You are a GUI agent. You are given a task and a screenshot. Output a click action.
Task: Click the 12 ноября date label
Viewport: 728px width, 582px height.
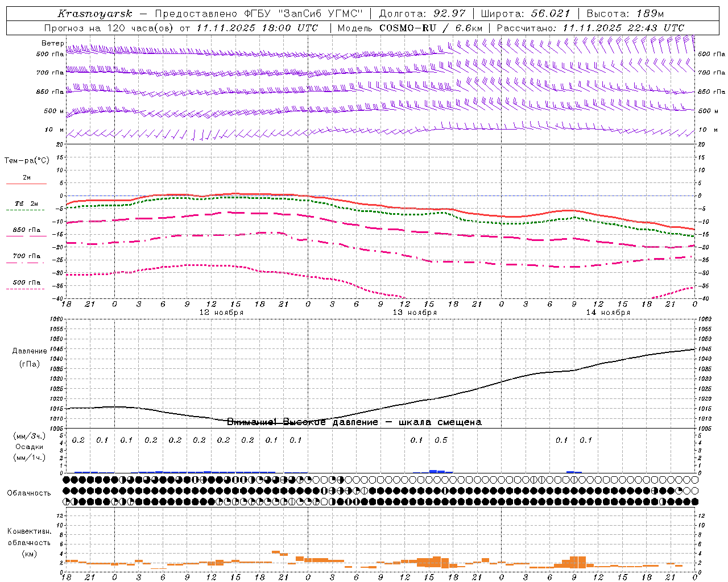(x=221, y=313)
